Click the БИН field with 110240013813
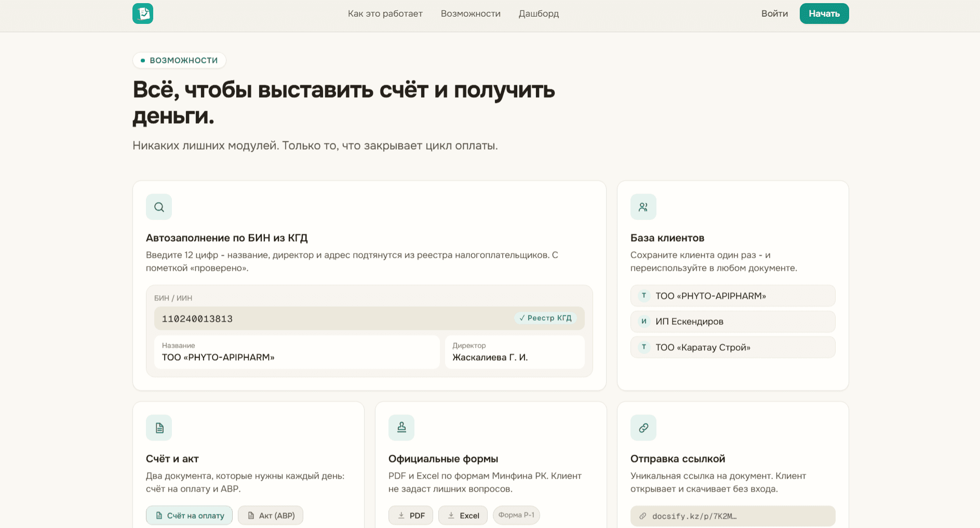Viewport: 980px width, 528px height. 369,319
